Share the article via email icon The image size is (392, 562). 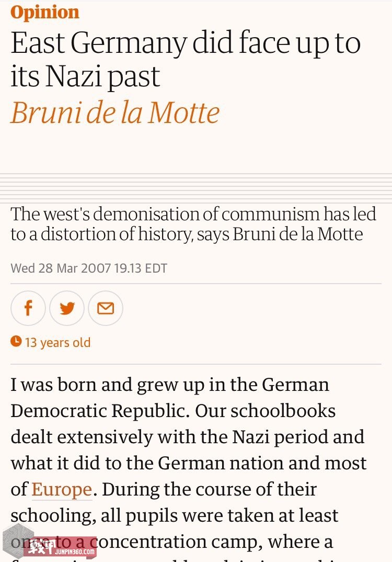point(106,308)
